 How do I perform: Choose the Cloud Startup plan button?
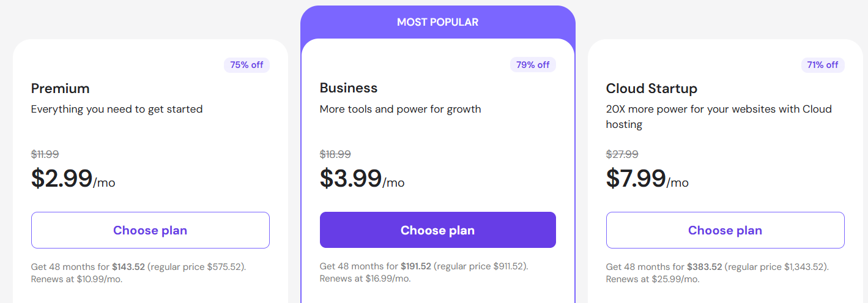click(x=725, y=230)
